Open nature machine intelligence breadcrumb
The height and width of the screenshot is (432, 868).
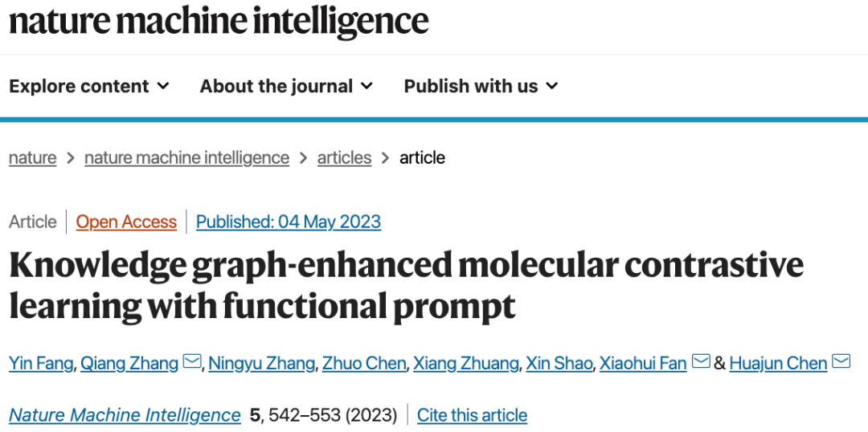(x=186, y=158)
